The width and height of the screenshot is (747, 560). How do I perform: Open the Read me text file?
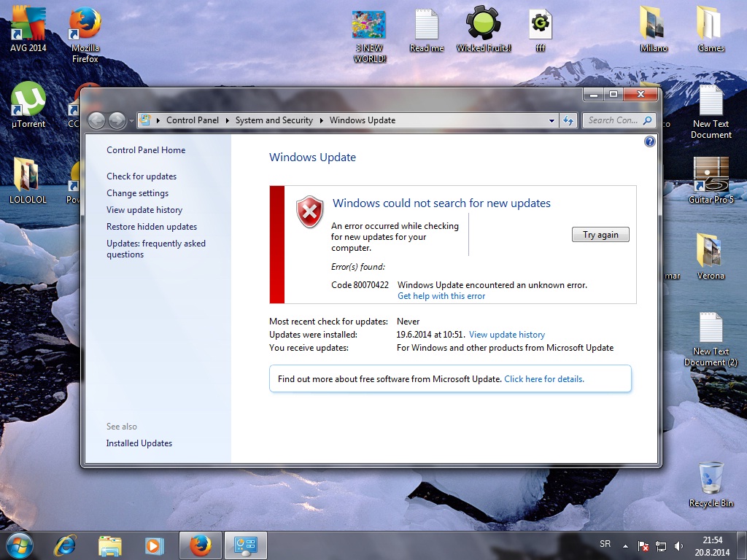[x=426, y=30]
